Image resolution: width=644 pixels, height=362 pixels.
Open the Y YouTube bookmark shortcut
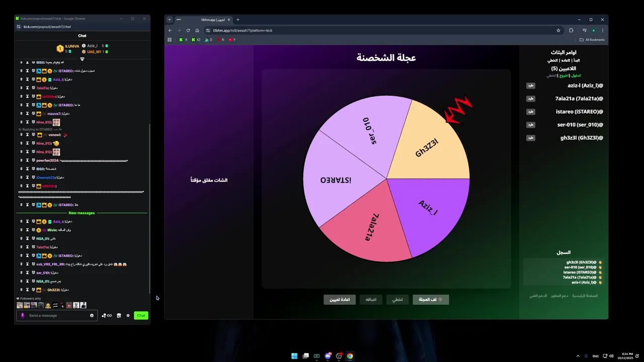pyautogui.click(x=232, y=40)
